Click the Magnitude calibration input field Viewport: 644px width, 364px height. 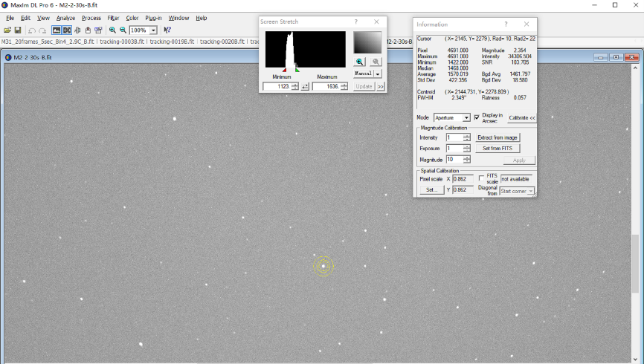pyautogui.click(x=454, y=160)
